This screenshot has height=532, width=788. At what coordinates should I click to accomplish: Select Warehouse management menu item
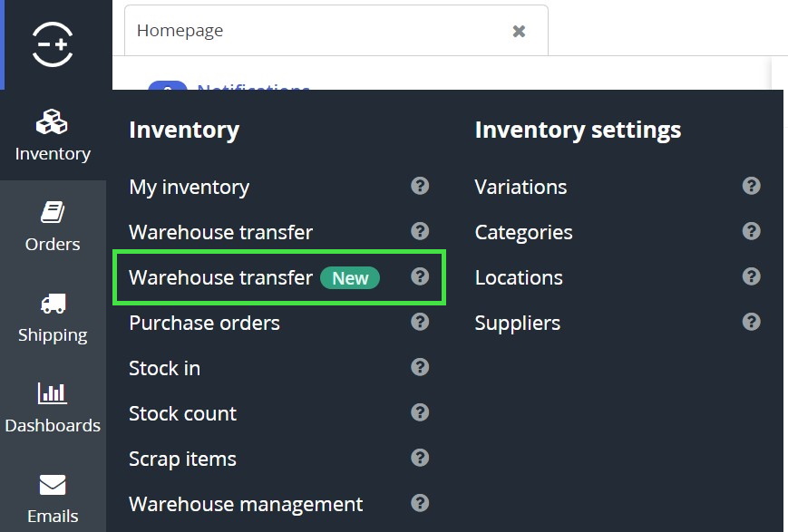pos(245,504)
